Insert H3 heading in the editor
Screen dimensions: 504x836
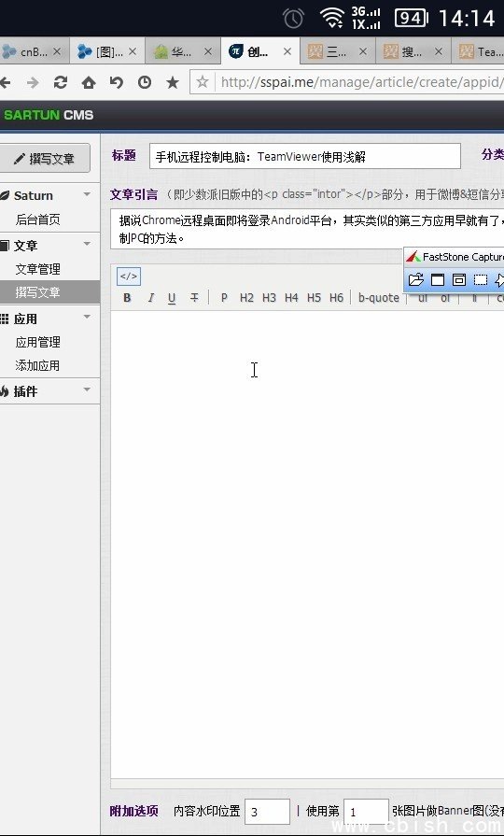(x=269, y=298)
